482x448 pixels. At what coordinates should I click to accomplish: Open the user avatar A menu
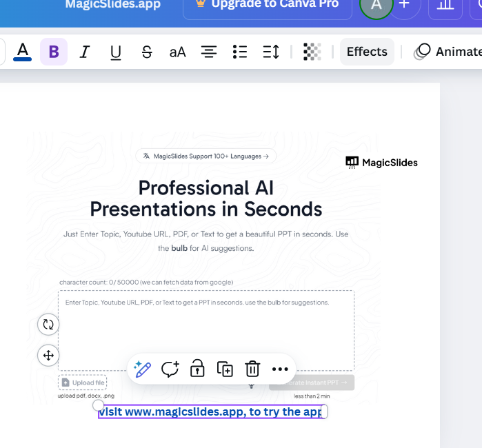coord(376,5)
